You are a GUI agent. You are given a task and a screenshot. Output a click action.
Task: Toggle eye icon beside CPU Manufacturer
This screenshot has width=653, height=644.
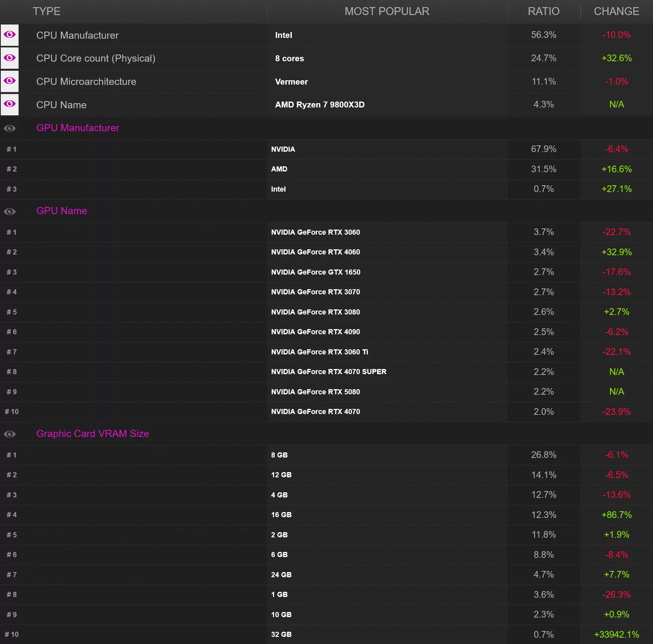(x=9, y=35)
